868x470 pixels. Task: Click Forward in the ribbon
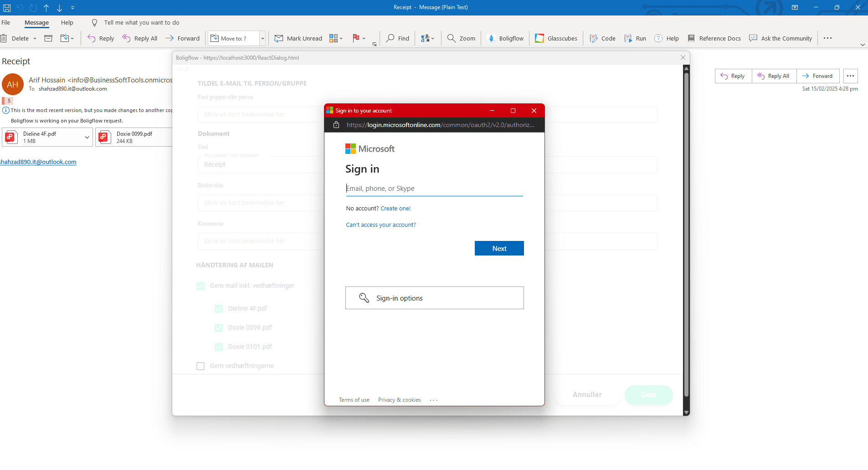[182, 38]
